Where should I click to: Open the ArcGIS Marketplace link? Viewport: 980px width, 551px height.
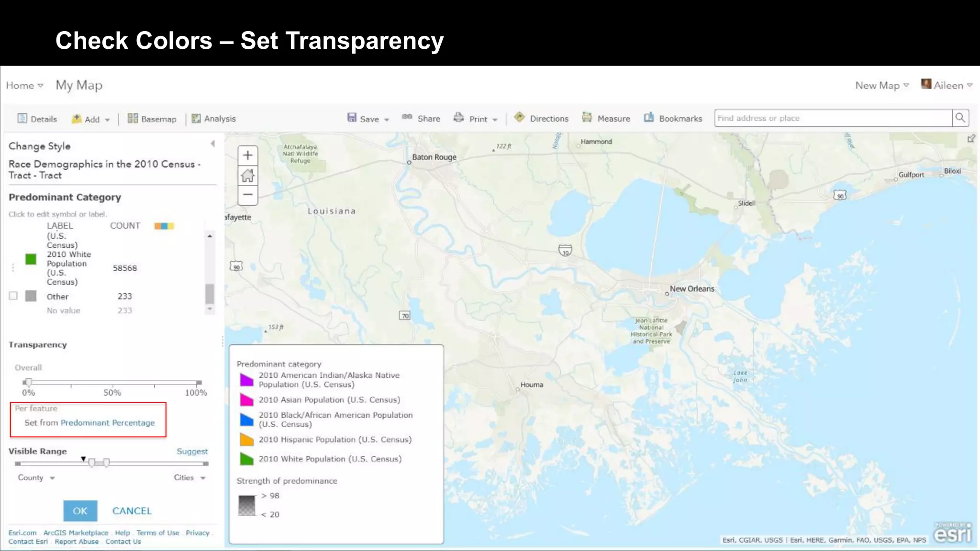(76, 533)
